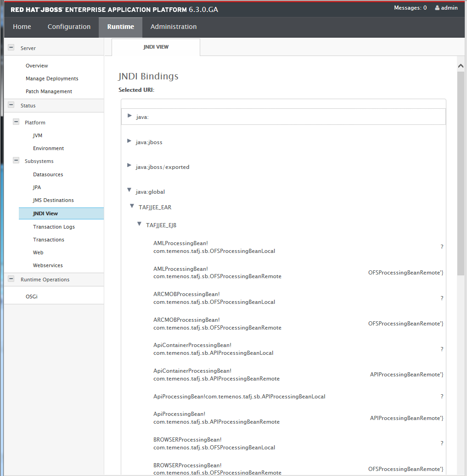Collapse the Status section minus icon

pos(11,105)
